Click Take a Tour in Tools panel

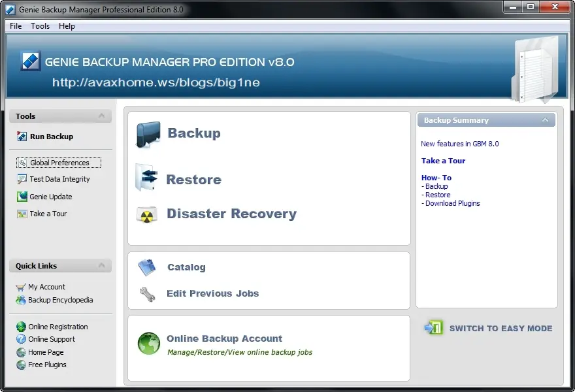click(x=48, y=214)
